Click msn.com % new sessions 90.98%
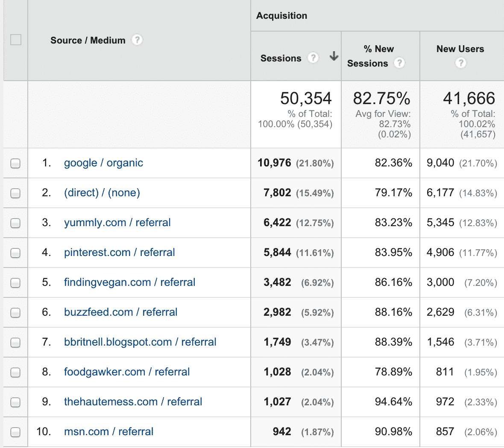 [x=393, y=432]
